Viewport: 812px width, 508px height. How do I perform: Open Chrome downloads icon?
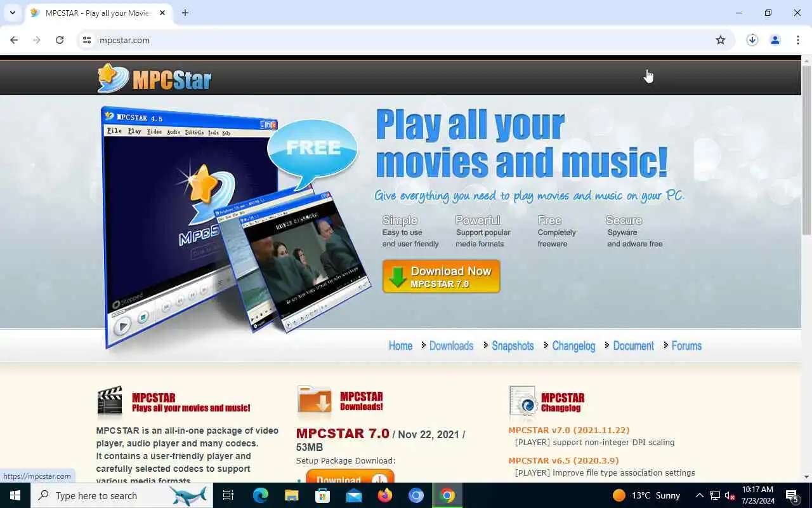tap(752, 40)
